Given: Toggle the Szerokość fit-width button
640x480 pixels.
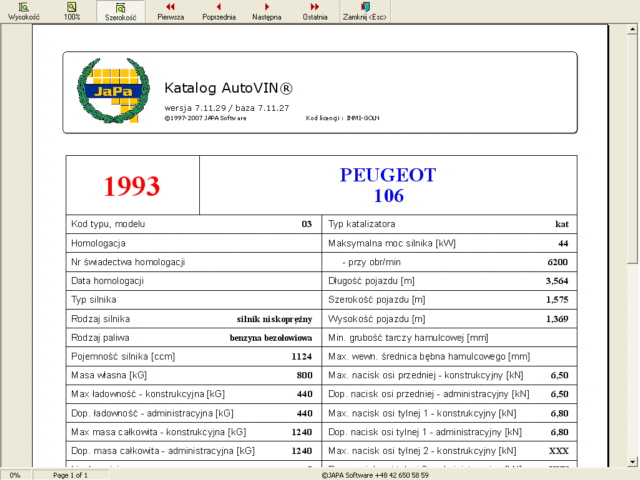Looking at the screenshot, I should [120, 11].
